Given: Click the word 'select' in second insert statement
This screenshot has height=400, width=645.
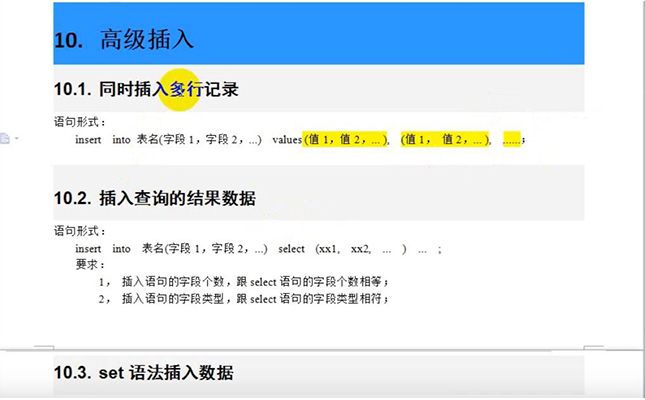Looking at the screenshot, I should click(x=292, y=249).
